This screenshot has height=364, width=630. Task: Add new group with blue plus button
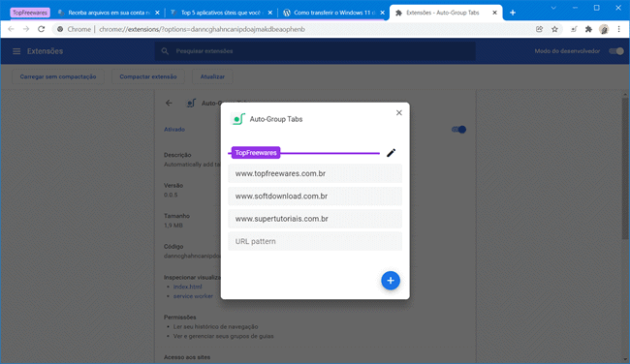(x=391, y=281)
